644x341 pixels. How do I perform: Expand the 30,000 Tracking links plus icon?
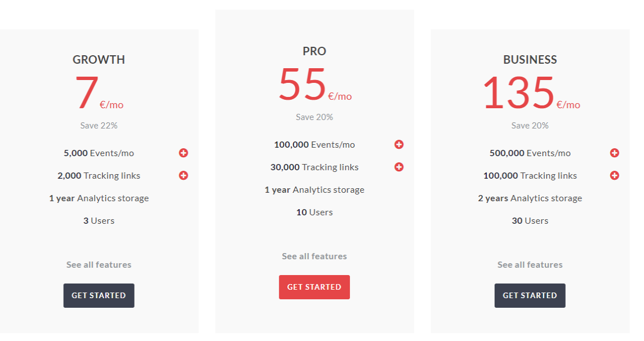[399, 167]
